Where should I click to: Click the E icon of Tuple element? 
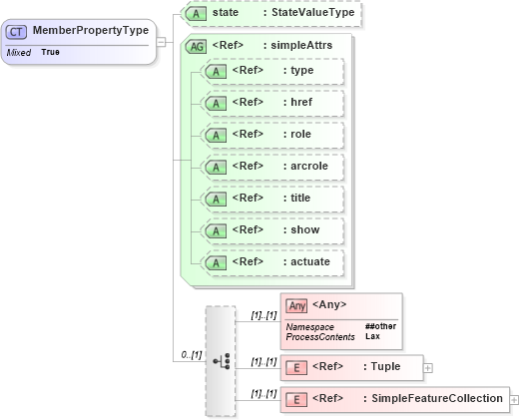(296, 368)
